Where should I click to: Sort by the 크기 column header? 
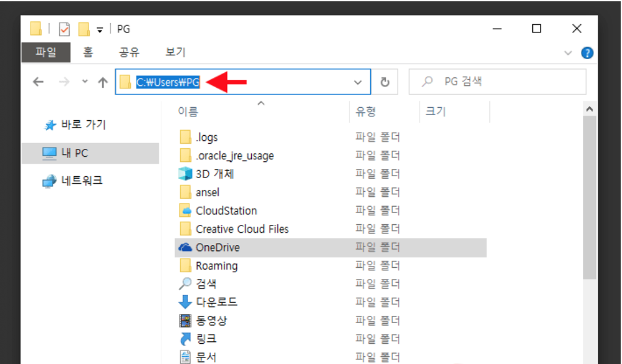pos(435,111)
